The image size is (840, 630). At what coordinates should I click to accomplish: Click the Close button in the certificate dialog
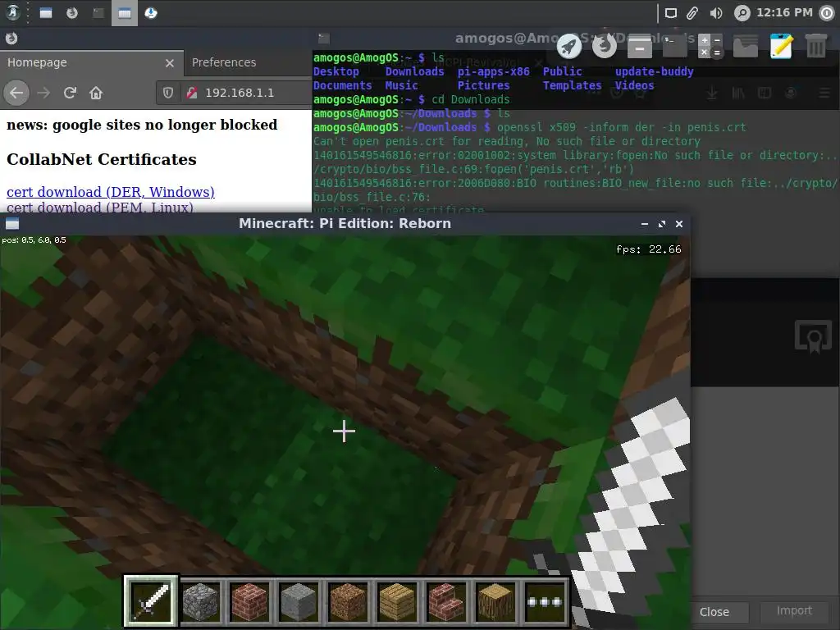714,612
